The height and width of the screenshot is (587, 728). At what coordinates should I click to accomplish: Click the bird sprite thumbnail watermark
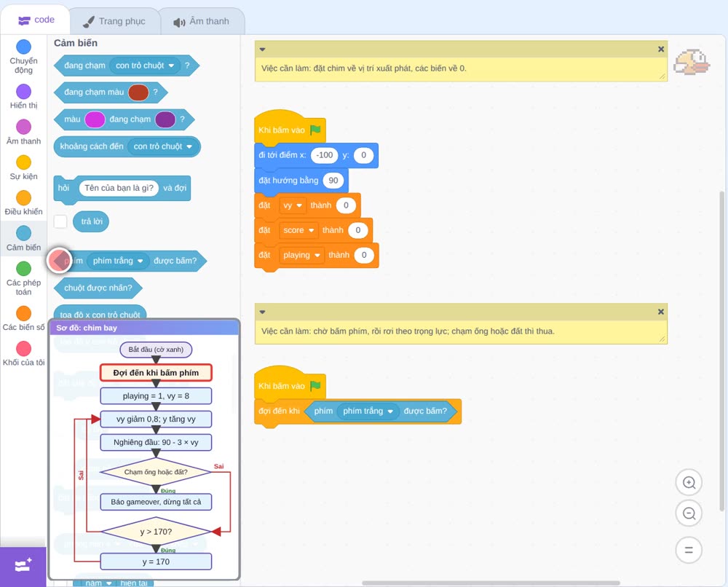[x=692, y=62]
